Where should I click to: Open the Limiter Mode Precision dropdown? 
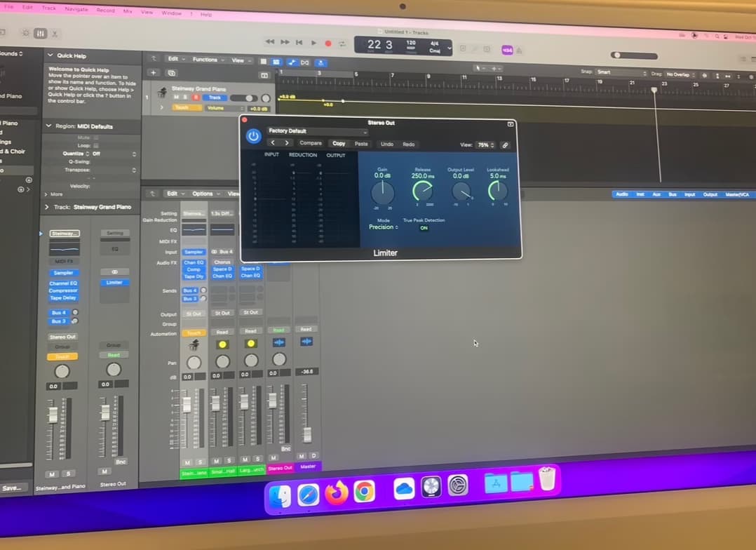pyautogui.click(x=384, y=227)
